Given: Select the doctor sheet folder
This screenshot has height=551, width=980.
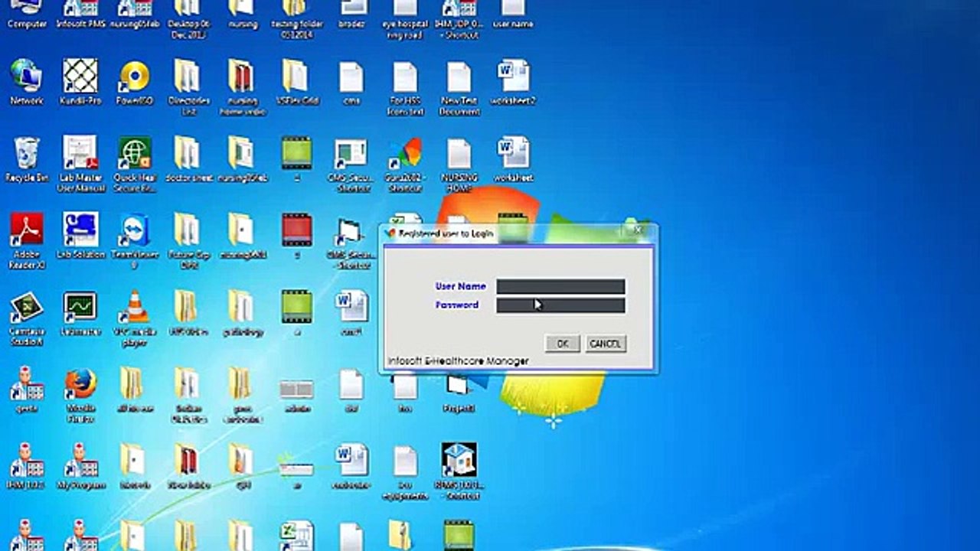Looking at the screenshot, I should point(188,158).
